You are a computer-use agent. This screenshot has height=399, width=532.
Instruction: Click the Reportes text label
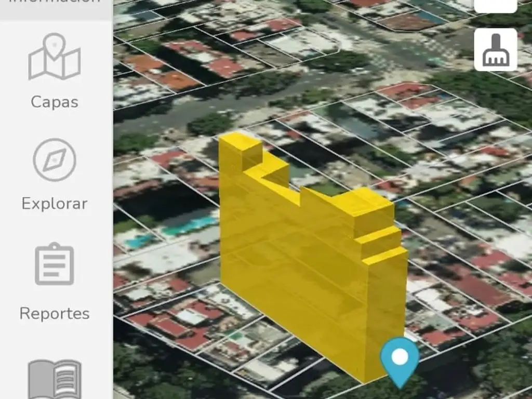click(x=55, y=314)
